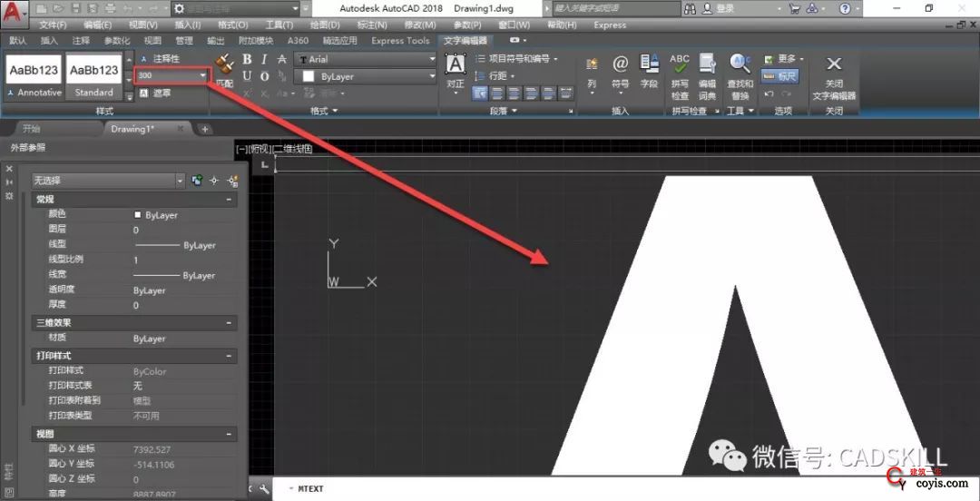The height and width of the screenshot is (501, 980).
Task: Toggle Underline text formatting
Action: (247, 76)
